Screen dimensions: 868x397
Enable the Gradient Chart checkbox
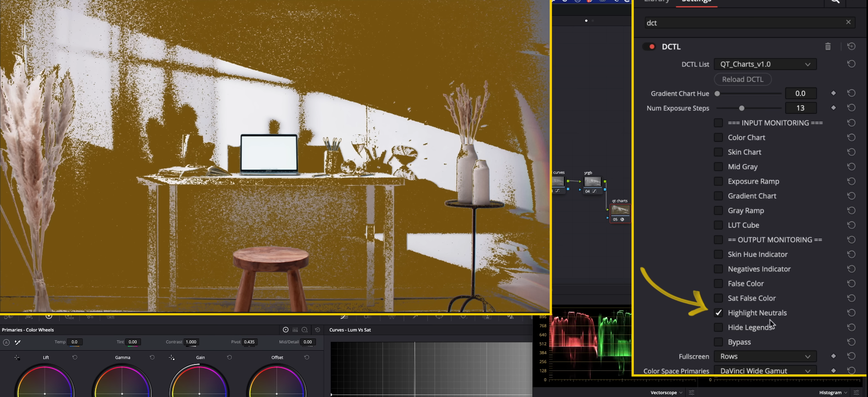tap(719, 196)
